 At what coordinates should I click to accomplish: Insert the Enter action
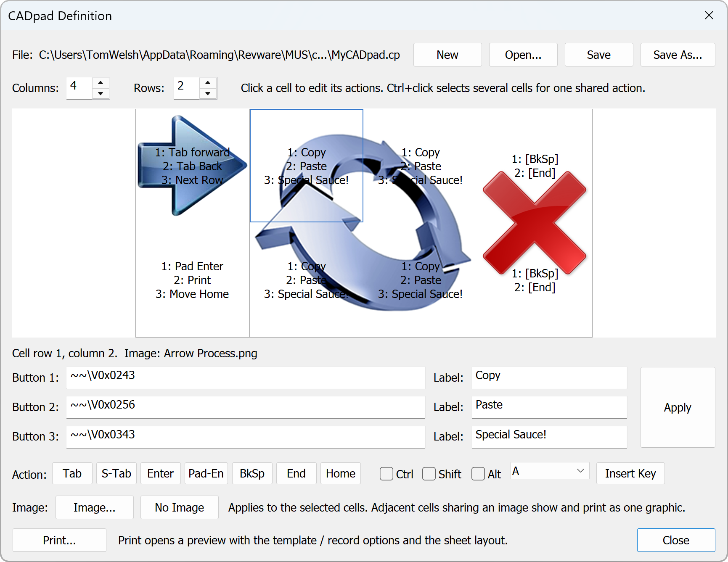(x=161, y=473)
